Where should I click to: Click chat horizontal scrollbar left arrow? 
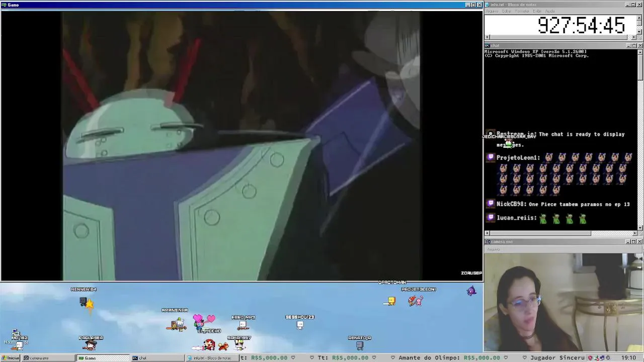487,233
